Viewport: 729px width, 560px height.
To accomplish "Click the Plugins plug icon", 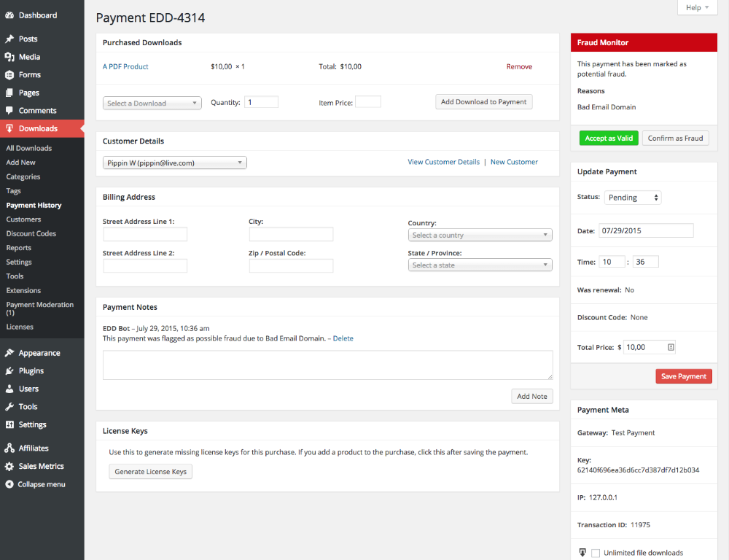I will coord(9,370).
